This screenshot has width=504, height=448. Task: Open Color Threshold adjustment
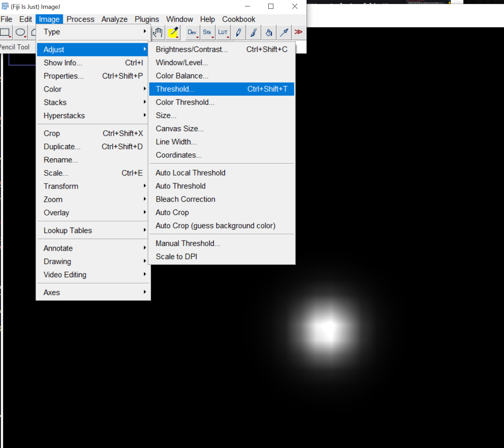(x=222, y=102)
